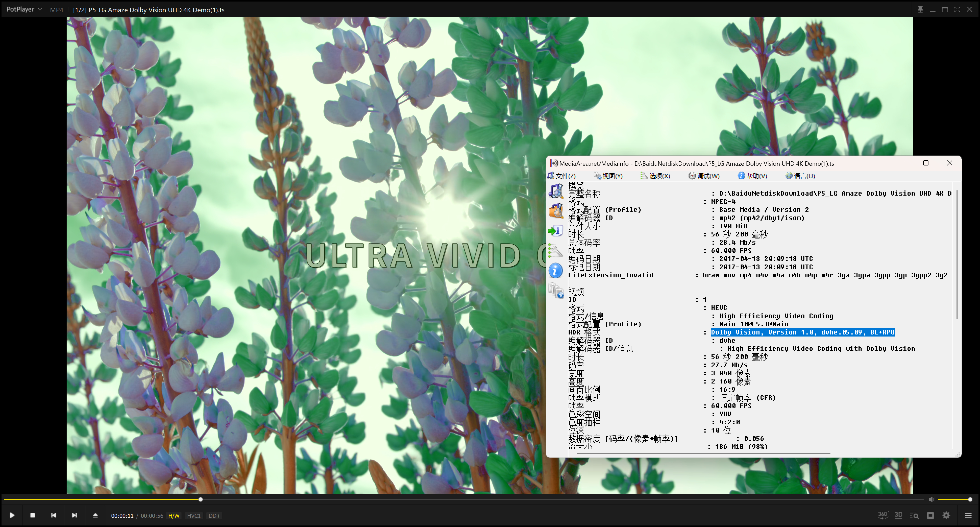Image resolution: width=980 pixels, height=527 pixels.
Task: Open the 选项(X) menu in MediaInfo
Action: click(x=655, y=175)
